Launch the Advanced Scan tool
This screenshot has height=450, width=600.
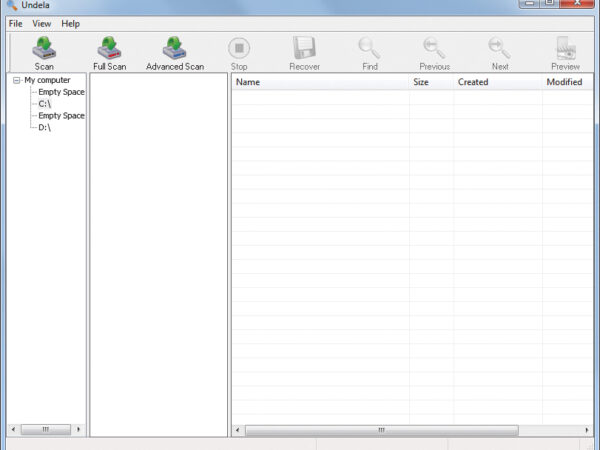[x=175, y=52]
